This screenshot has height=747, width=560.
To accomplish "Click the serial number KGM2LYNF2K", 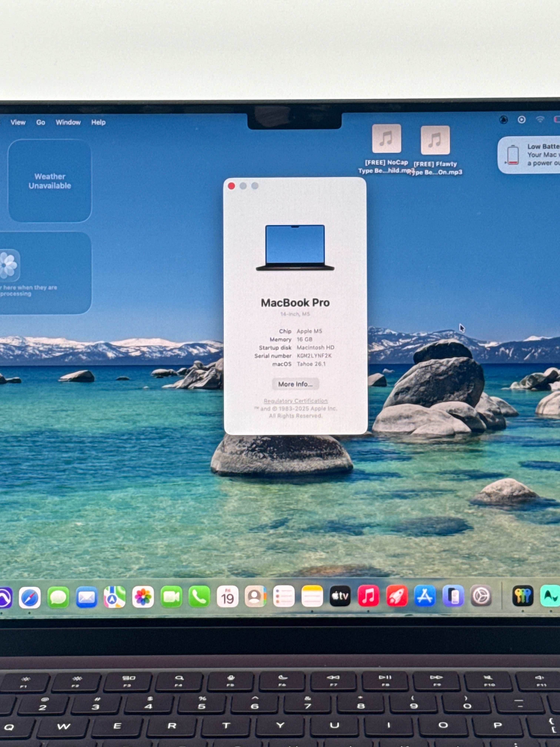I will (x=314, y=356).
